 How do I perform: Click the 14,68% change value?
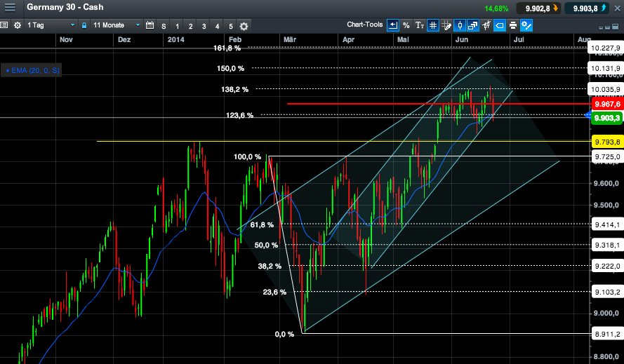point(496,8)
